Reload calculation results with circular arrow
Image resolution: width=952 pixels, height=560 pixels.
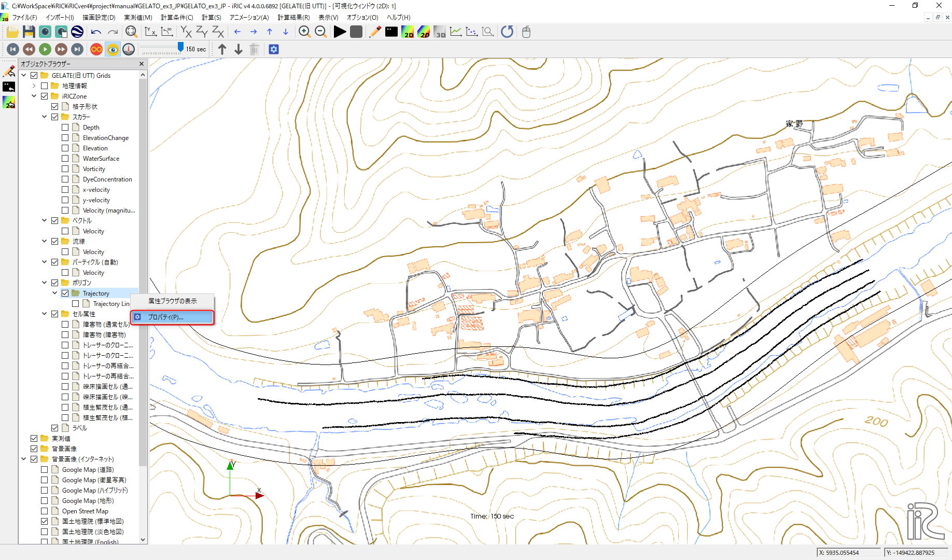pos(507,32)
